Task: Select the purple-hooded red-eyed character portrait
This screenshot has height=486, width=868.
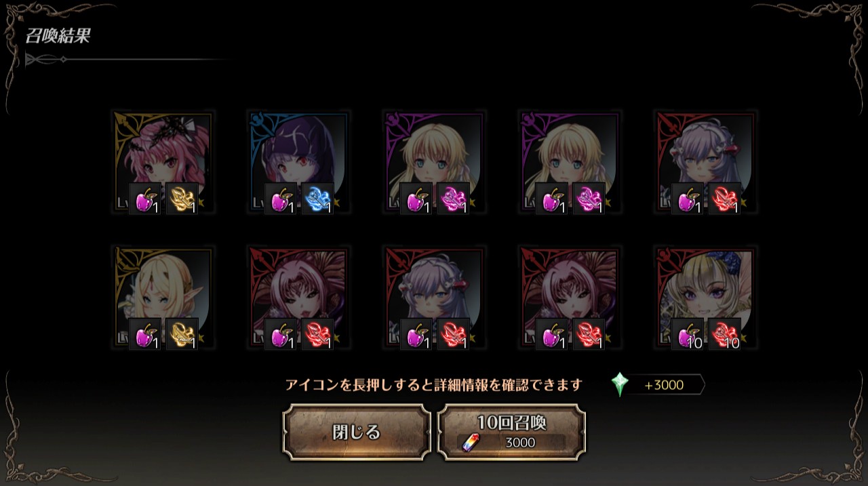Action: [298, 163]
